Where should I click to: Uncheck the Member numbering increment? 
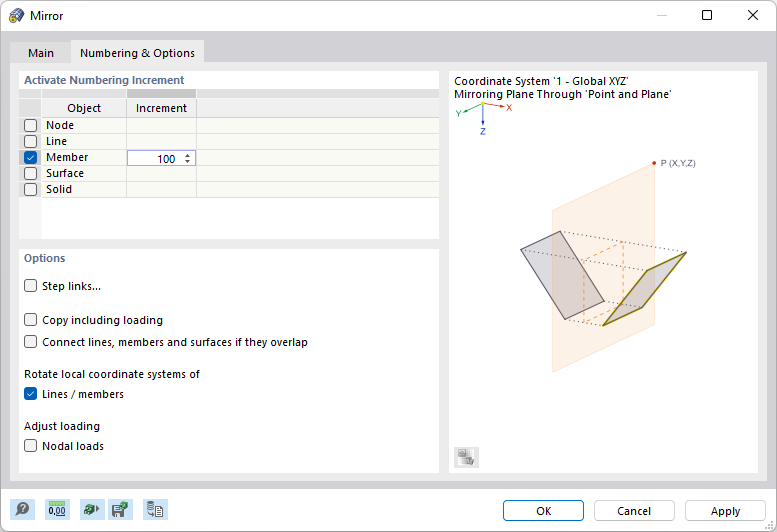(x=31, y=158)
